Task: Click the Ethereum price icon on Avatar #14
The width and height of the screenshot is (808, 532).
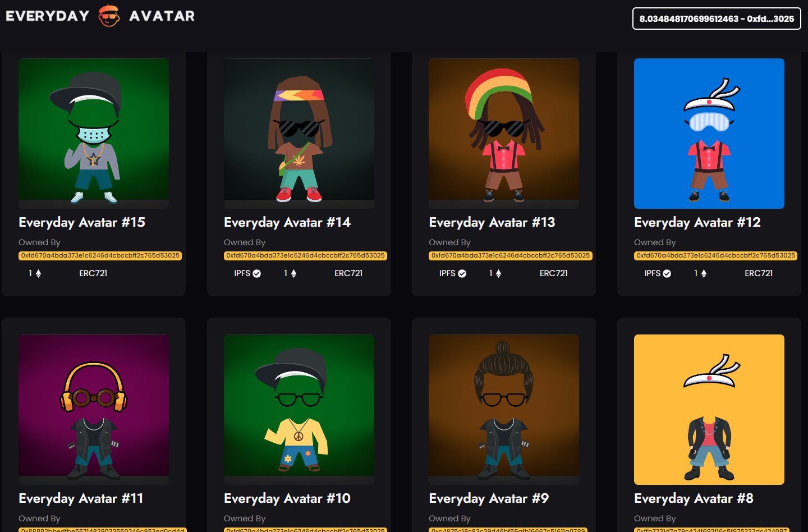Action: (x=293, y=274)
